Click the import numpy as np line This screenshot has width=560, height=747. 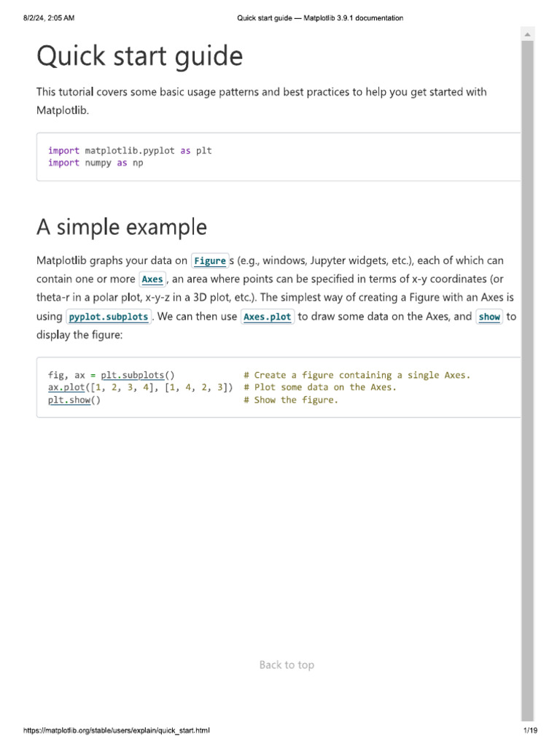[x=96, y=163]
